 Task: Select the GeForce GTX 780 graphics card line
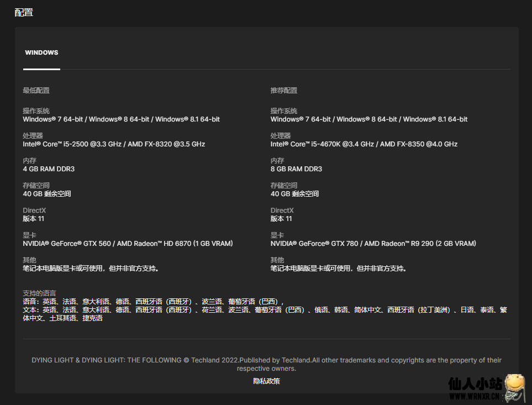pos(373,244)
